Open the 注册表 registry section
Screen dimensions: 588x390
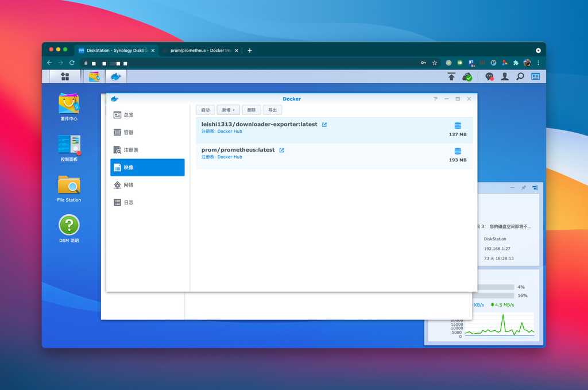tap(148, 150)
